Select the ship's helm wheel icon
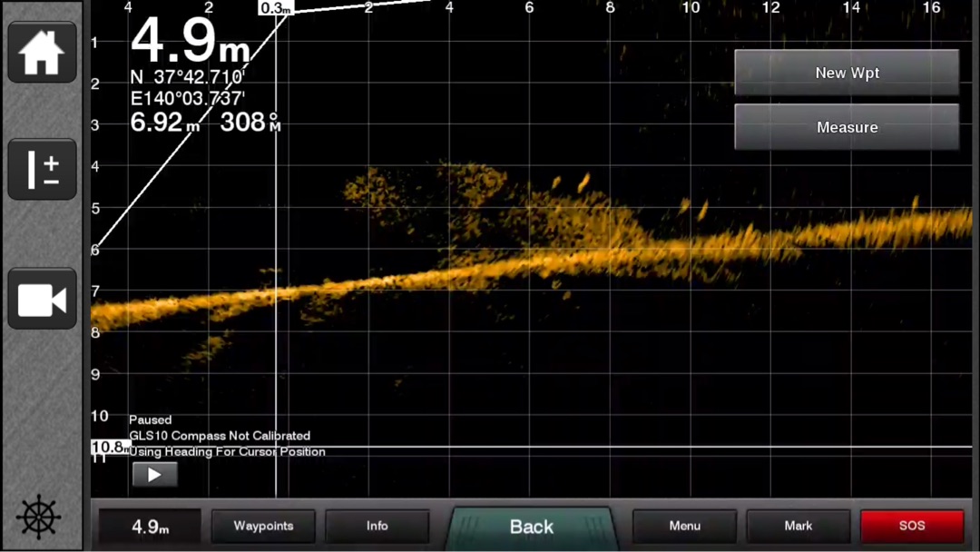Screen dimensions: 980x552 [x=39, y=518]
